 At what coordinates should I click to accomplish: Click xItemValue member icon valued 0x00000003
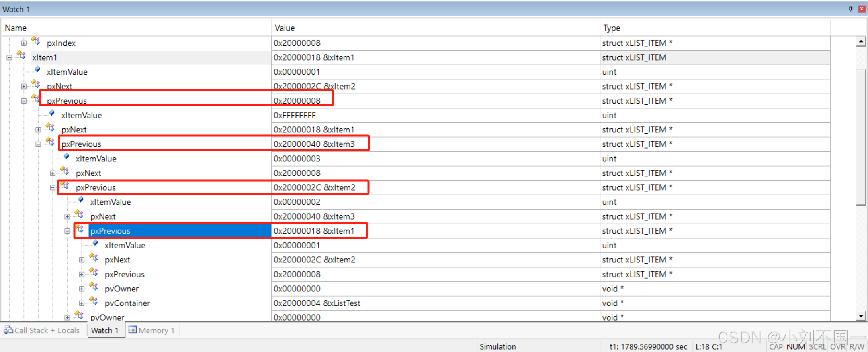66,157
